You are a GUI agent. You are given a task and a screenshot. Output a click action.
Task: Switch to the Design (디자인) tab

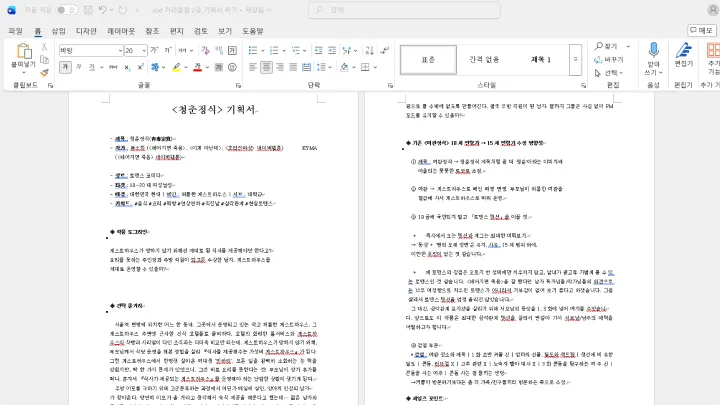86,31
